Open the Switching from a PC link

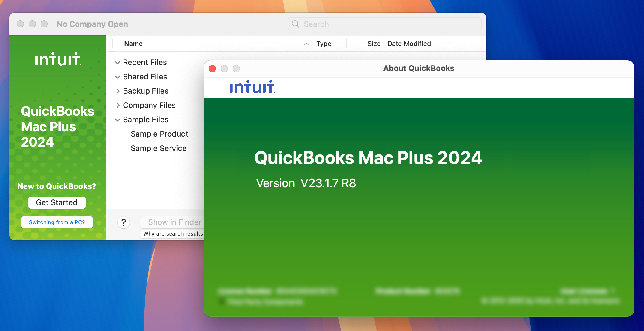[57, 222]
